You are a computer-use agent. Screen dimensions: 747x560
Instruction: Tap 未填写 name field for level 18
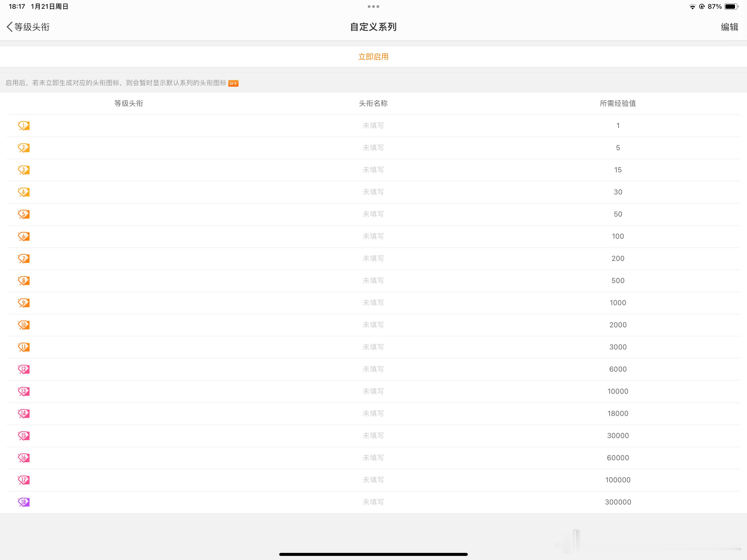373,502
